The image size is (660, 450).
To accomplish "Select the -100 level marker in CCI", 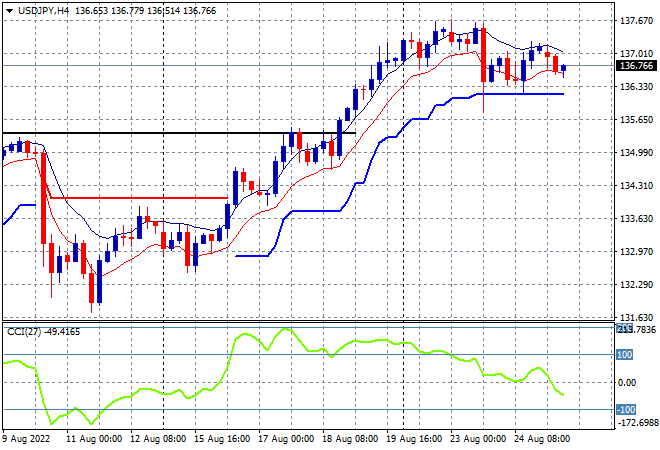I will click(x=626, y=410).
